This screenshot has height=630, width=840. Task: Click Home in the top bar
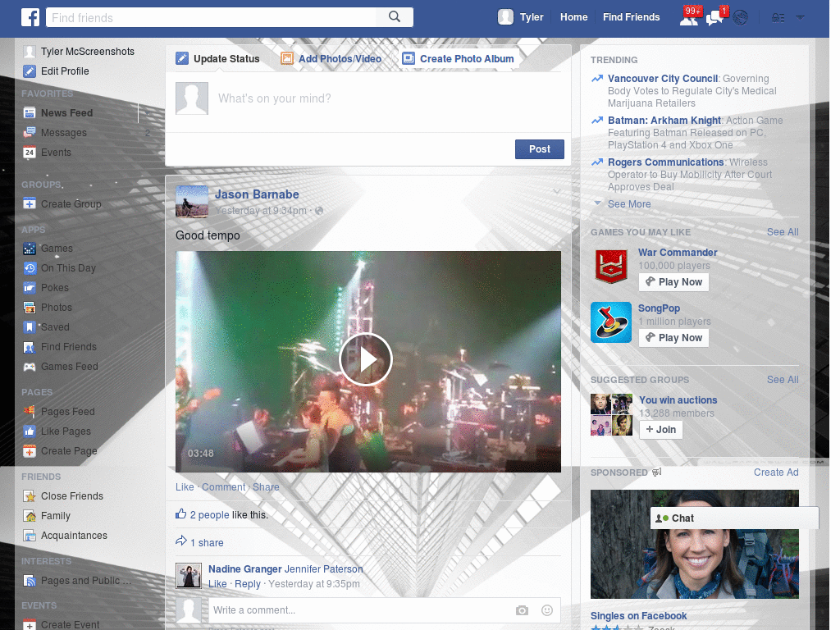point(573,17)
